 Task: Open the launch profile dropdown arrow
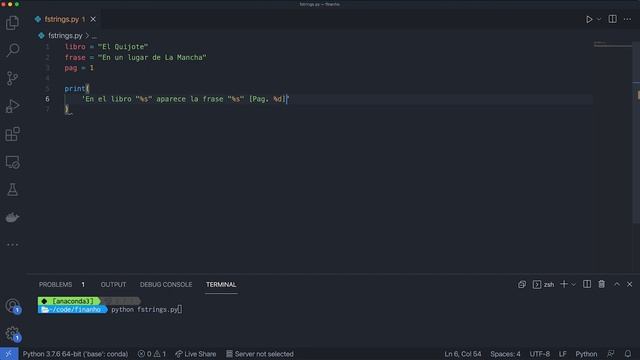pos(573,284)
